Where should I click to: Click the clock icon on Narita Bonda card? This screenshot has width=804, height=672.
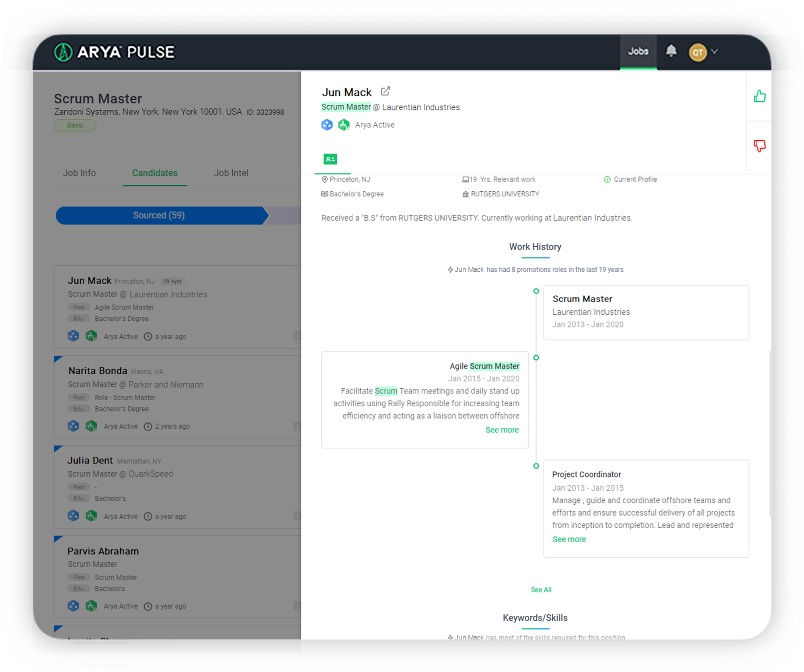pos(148,427)
